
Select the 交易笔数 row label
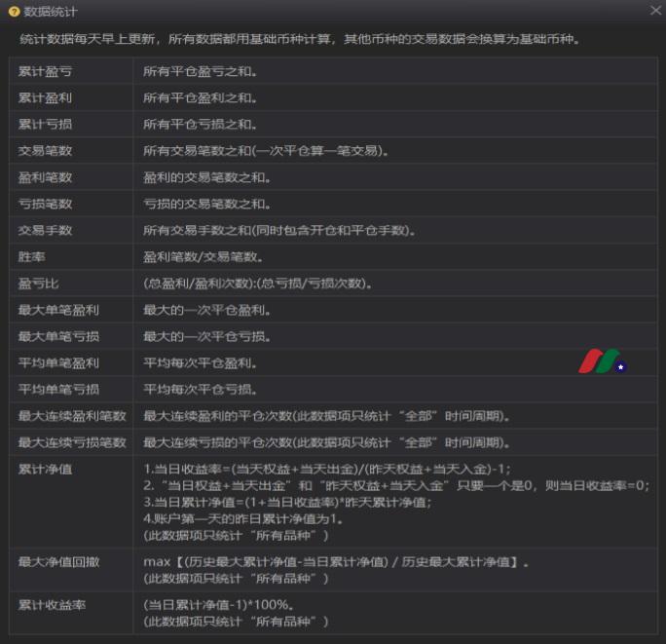(x=45, y=150)
